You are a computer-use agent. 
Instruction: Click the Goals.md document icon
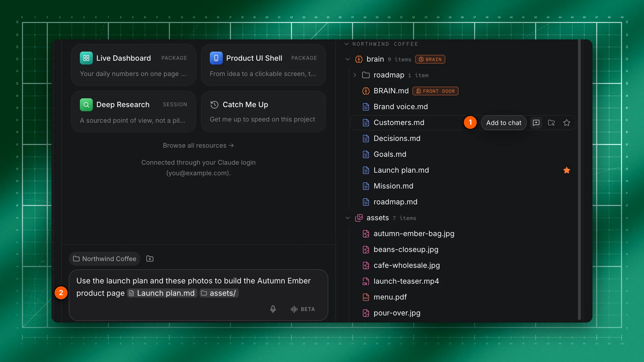(x=366, y=154)
